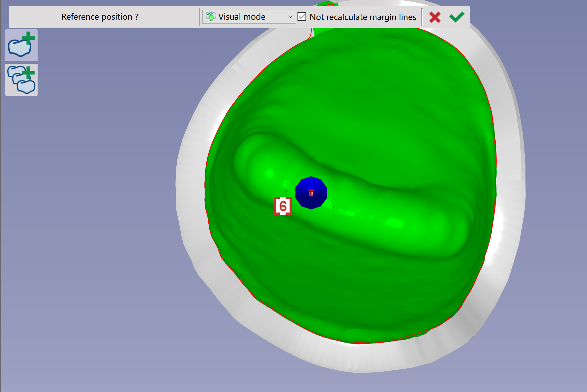
Task: Click the Reference position ? prompt text
Action: pyautogui.click(x=100, y=17)
